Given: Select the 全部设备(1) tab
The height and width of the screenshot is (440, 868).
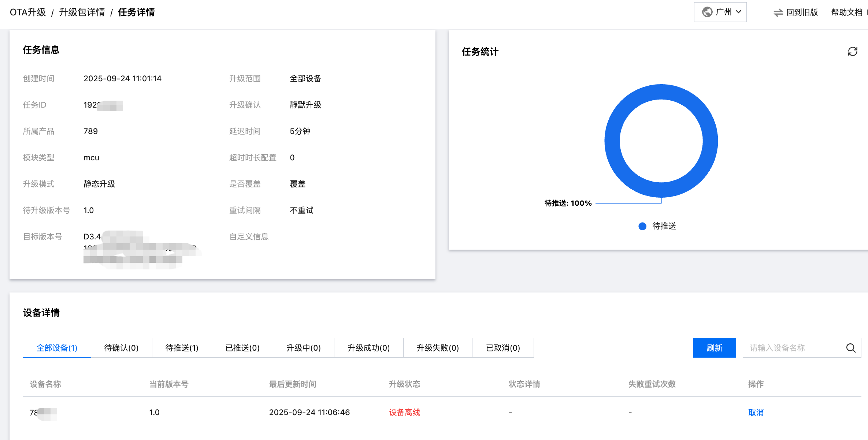Looking at the screenshot, I should coord(57,348).
